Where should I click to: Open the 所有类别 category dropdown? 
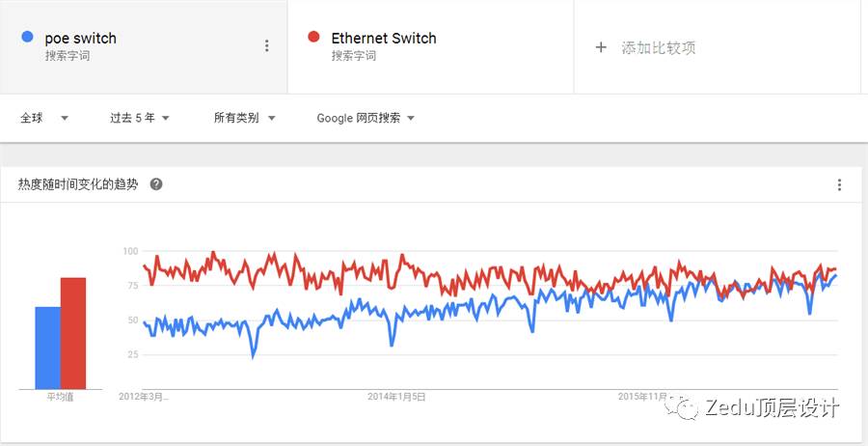coord(245,118)
